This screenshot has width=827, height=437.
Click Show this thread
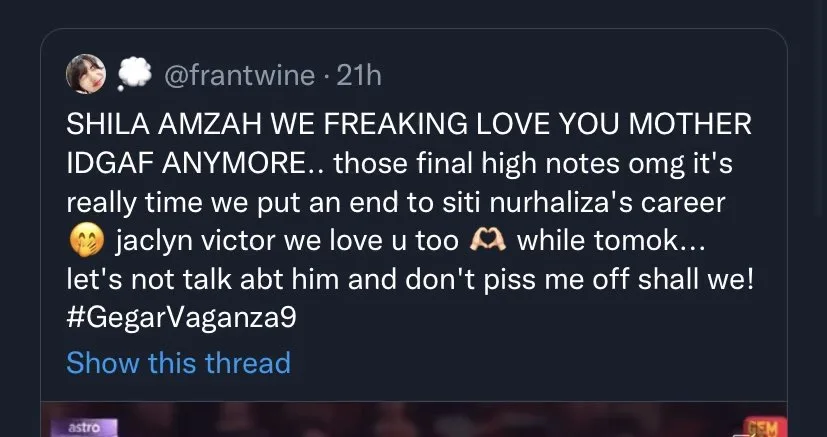[x=178, y=362]
